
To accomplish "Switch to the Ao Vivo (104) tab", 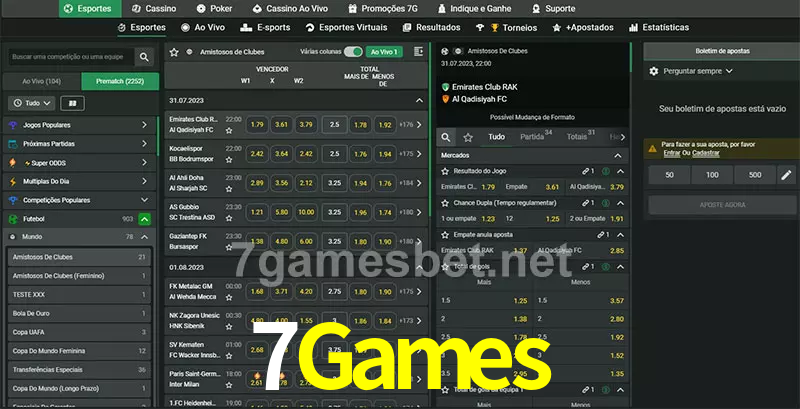I will [x=41, y=80].
